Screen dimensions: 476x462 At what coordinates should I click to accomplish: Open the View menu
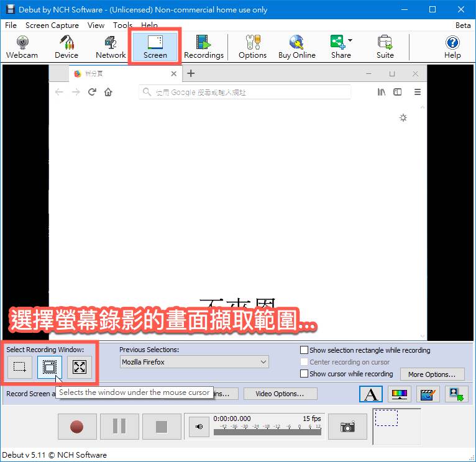pos(96,25)
